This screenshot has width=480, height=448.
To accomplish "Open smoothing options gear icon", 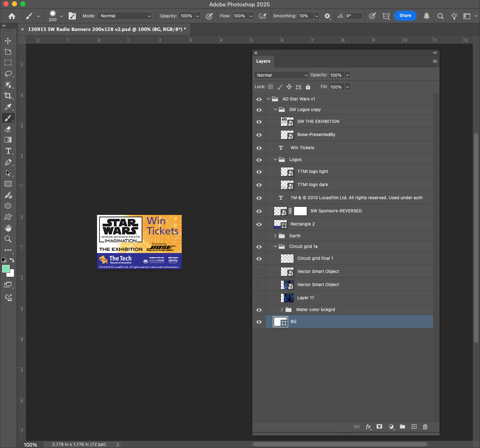I will (x=327, y=16).
